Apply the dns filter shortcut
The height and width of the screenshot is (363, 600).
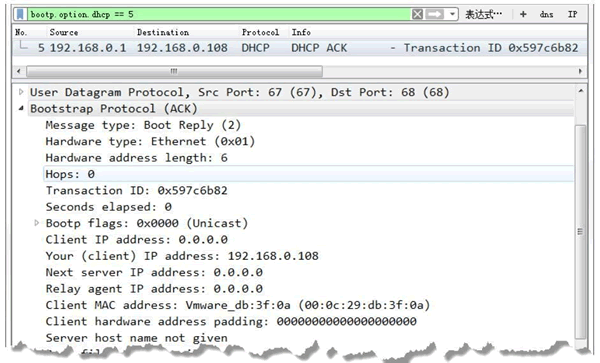click(546, 15)
